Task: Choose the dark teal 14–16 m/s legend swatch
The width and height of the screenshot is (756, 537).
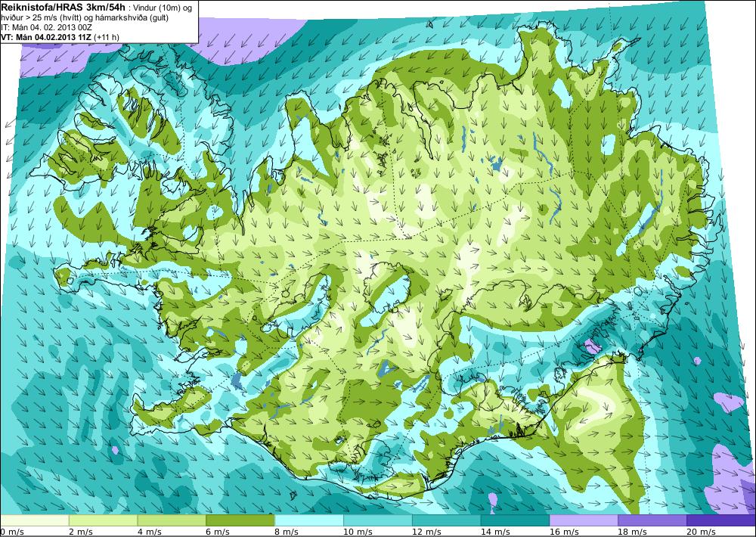Action: [515, 520]
